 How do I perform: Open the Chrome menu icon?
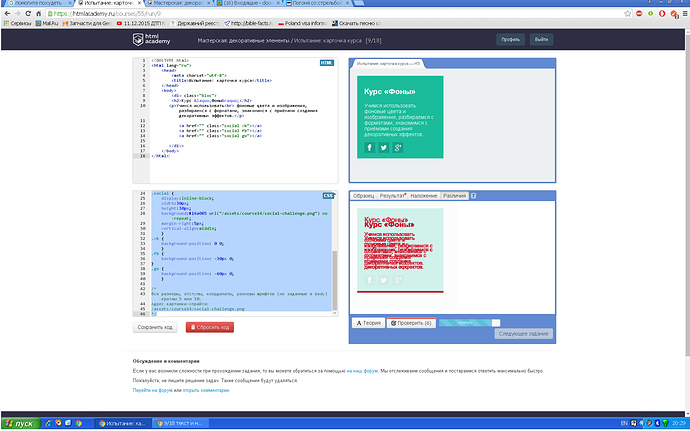[x=686, y=14]
